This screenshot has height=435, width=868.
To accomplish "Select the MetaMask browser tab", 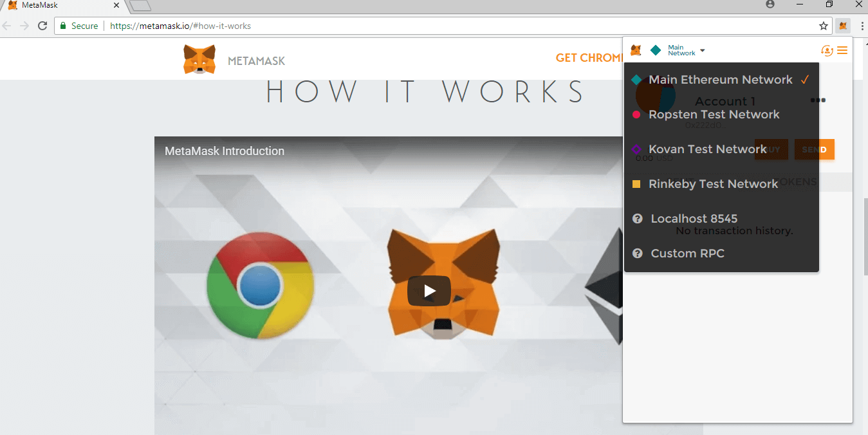I will [62, 6].
